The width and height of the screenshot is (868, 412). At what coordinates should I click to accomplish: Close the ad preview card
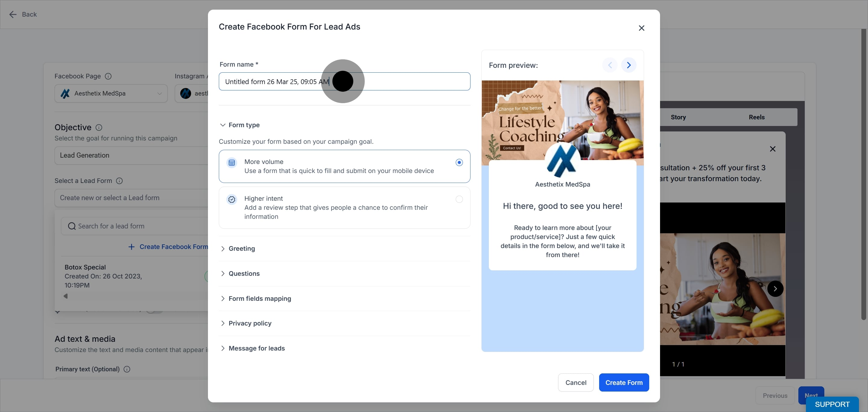pos(773,149)
